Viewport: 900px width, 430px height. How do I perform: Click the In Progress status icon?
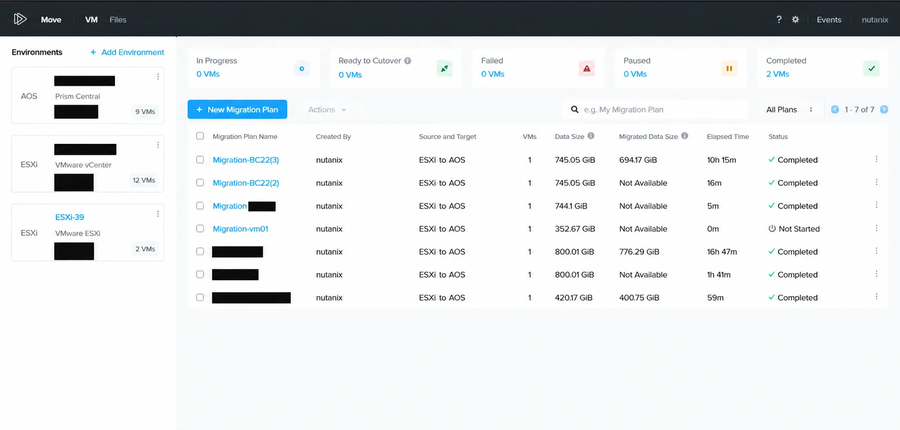(x=302, y=69)
